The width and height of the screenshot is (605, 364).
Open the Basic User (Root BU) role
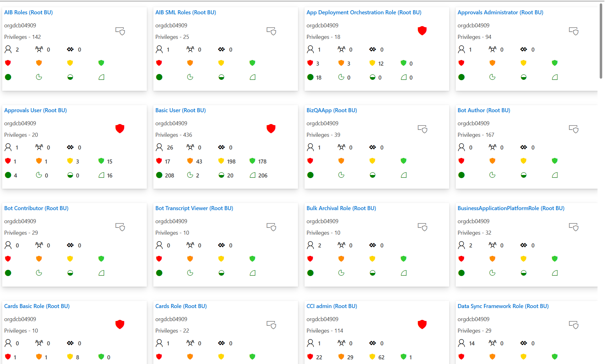tap(180, 110)
